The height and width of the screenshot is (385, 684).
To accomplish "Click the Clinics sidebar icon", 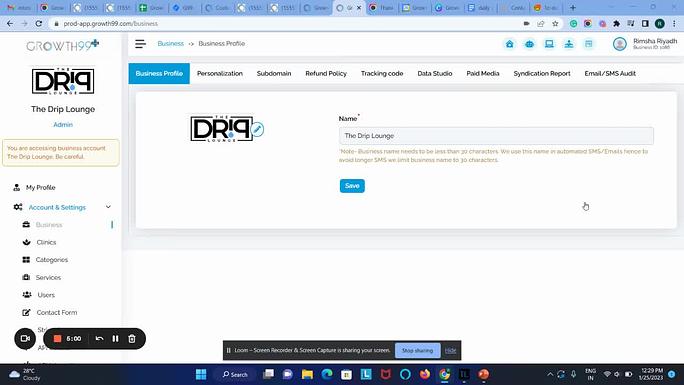I will pos(26,242).
